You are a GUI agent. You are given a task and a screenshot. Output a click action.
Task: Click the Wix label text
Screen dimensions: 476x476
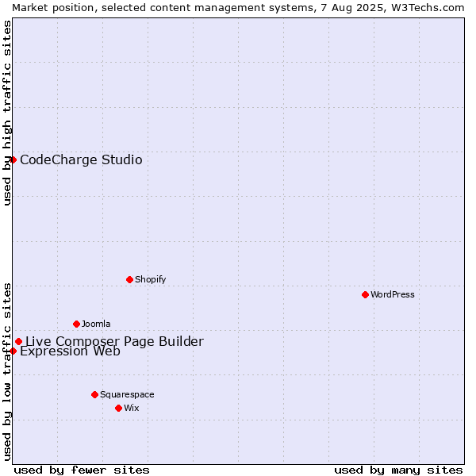point(132,408)
